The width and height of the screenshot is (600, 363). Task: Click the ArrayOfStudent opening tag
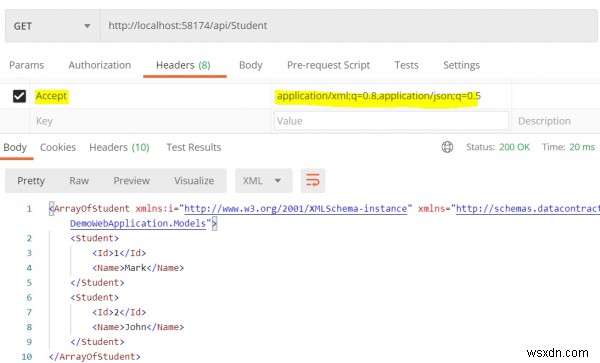click(90, 209)
